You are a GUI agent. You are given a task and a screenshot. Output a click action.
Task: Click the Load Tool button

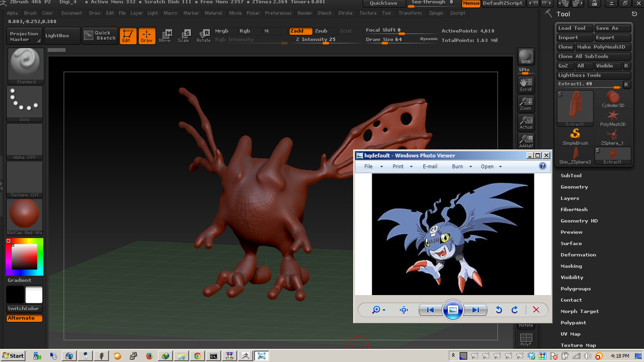point(575,28)
